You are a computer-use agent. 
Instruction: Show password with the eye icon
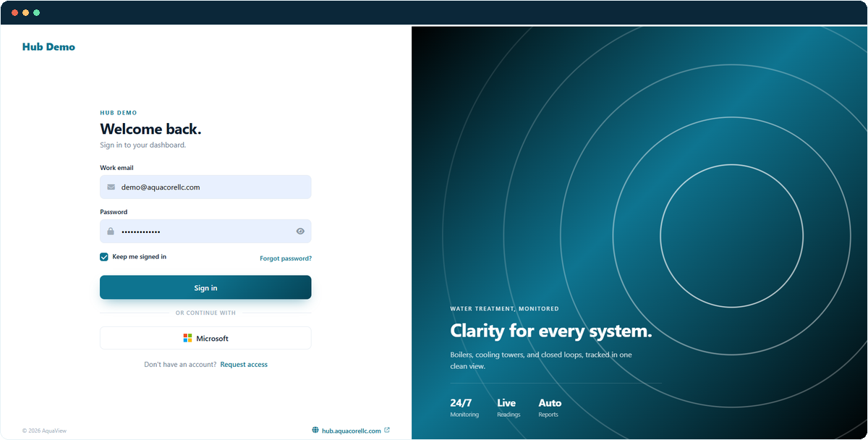click(x=300, y=232)
